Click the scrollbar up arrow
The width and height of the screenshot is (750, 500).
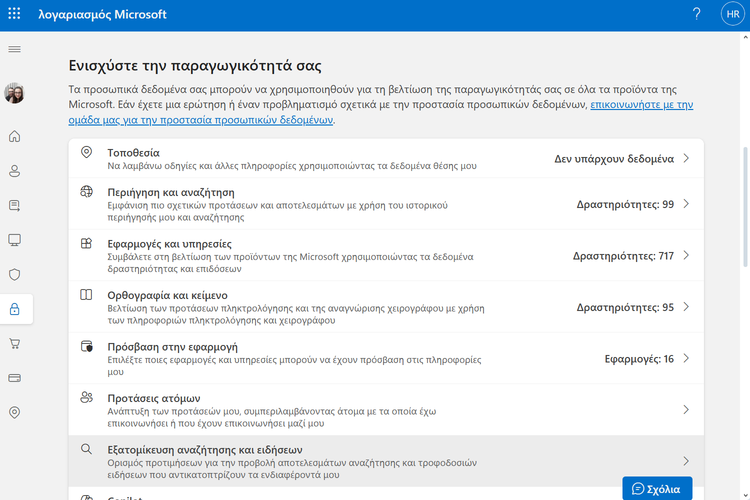click(745, 37)
